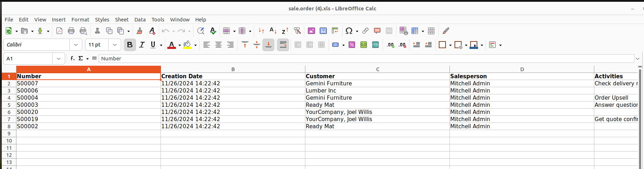The width and height of the screenshot is (644, 169).
Task: Toggle Align Right button
Action: pyautogui.click(x=230, y=45)
